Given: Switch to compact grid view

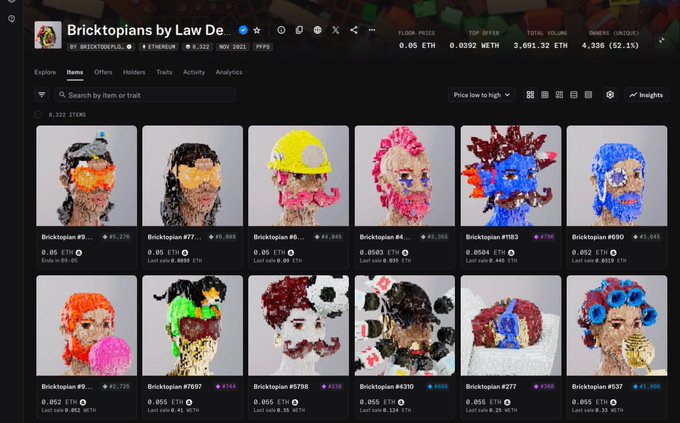Looking at the screenshot, I should [545, 95].
